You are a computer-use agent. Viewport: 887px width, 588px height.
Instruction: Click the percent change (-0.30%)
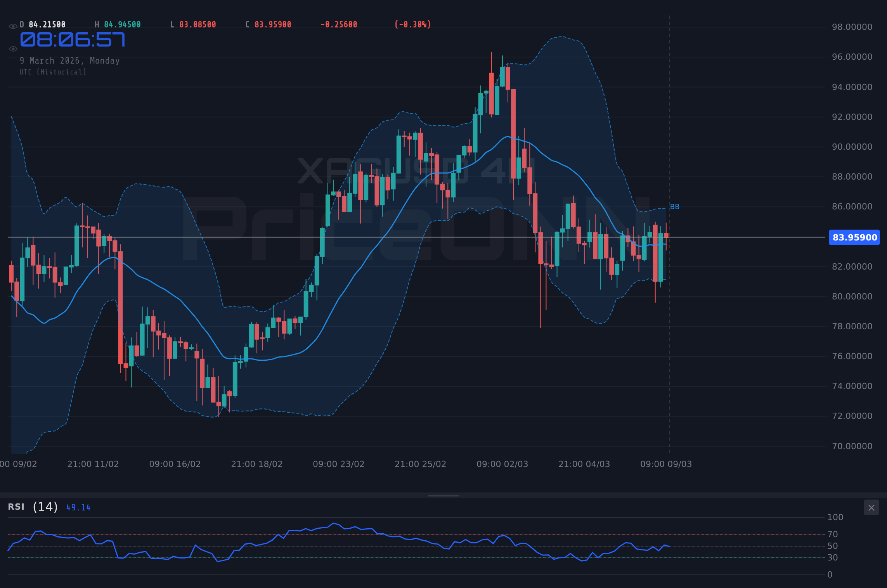click(x=413, y=25)
